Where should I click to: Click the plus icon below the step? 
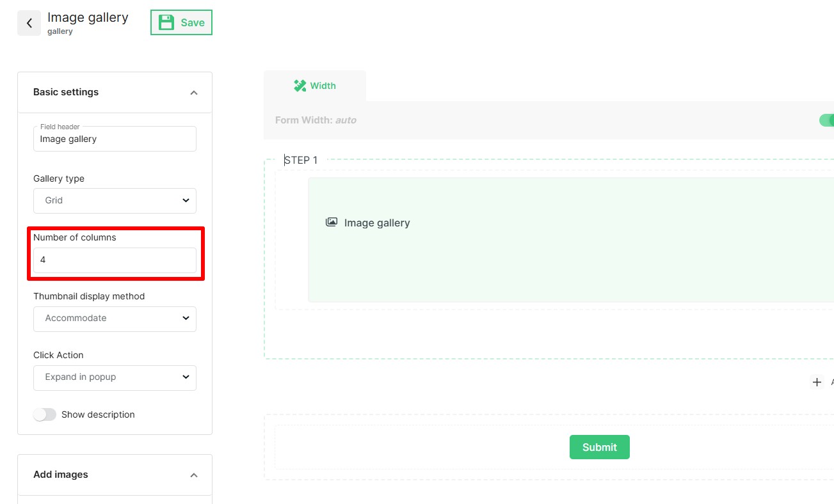[817, 382]
